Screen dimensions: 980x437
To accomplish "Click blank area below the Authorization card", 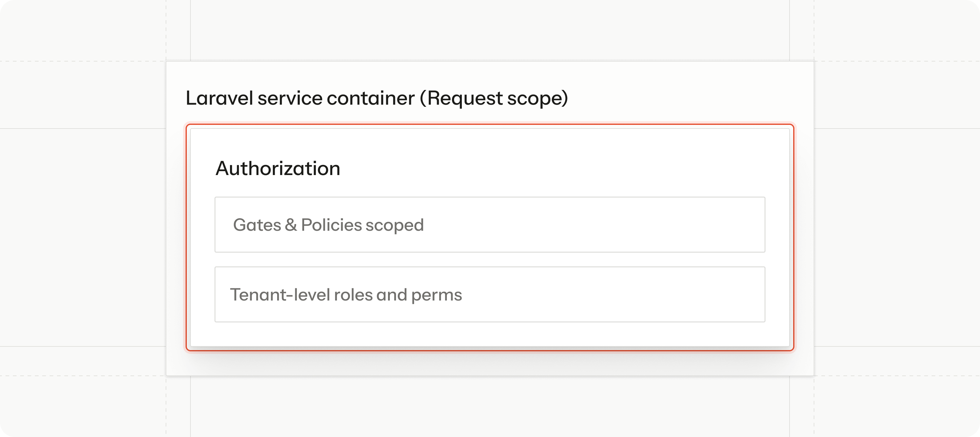I will point(490,363).
